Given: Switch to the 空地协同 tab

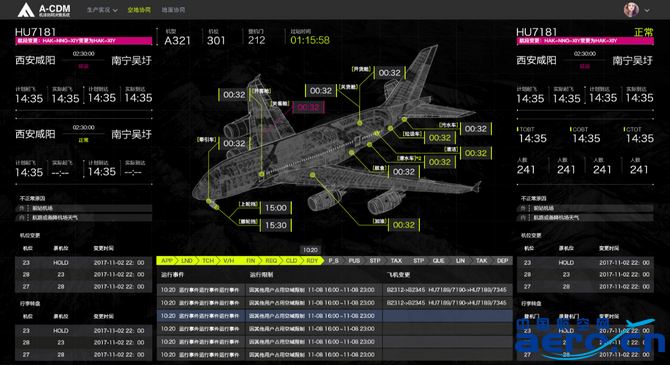Looking at the screenshot, I should 139,10.
